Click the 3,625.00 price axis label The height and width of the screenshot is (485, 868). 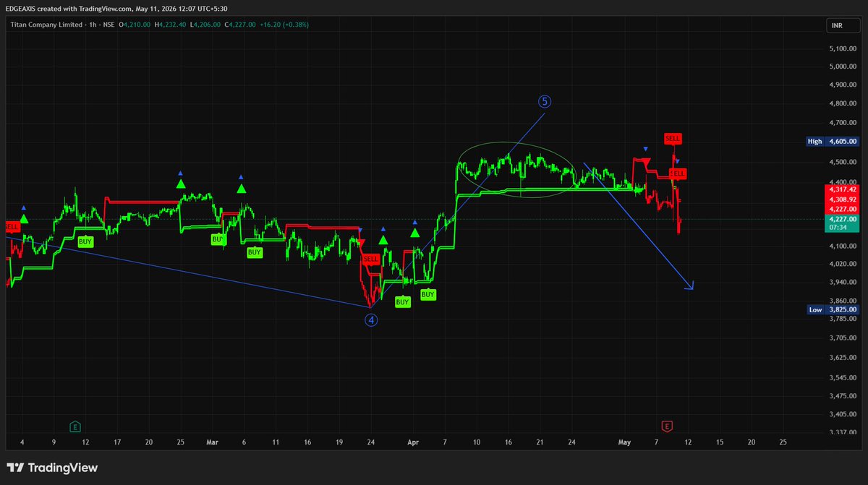coord(843,357)
